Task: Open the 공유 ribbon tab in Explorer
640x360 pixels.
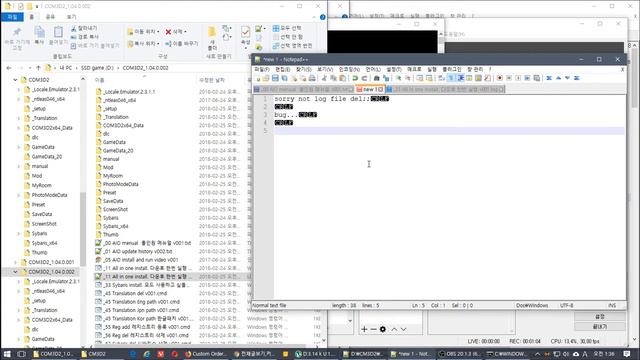Action: point(50,17)
